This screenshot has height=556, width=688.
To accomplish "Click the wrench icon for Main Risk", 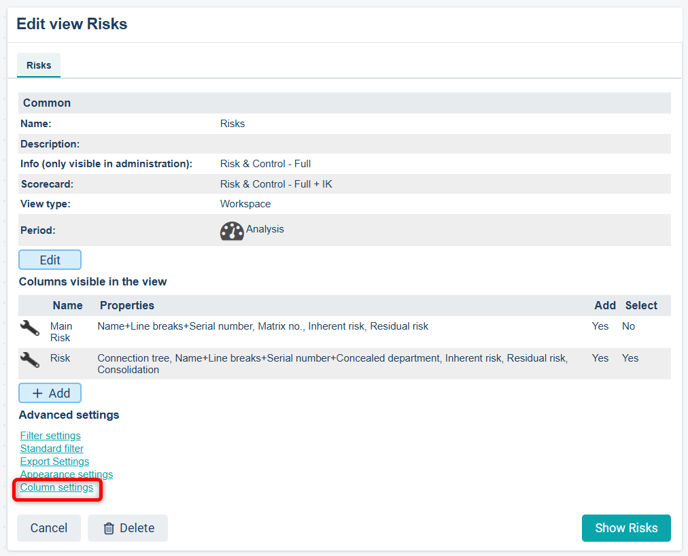I will (x=30, y=328).
